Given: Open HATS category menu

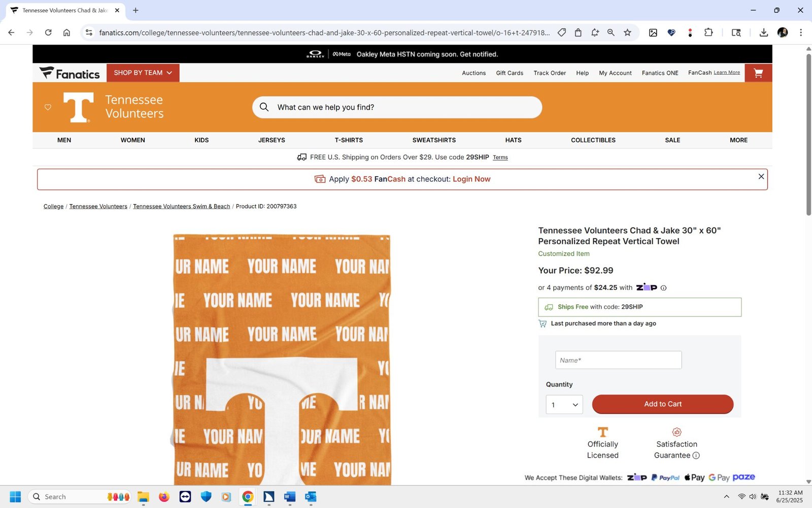Looking at the screenshot, I should click(x=513, y=140).
